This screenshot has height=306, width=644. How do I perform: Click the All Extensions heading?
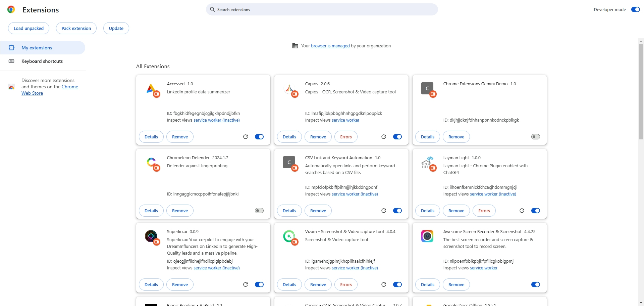[153, 66]
